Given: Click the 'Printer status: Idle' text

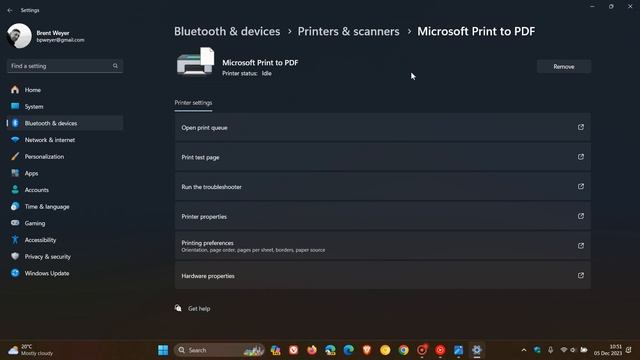Looking at the screenshot, I should click(x=247, y=73).
